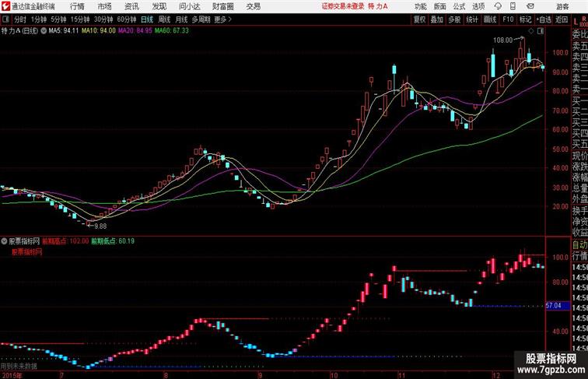Click the mobile phone icon
The height and width of the screenshot is (379, 588).
[x=513, y=6]
